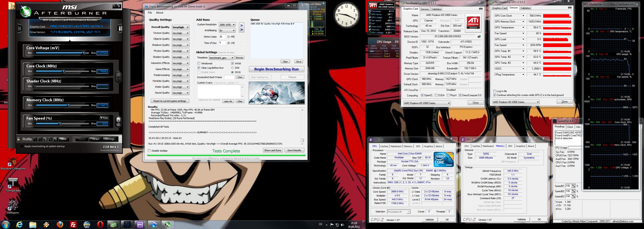Switch to SpeedFan fan icon on the taskbar
This screenshot has width=644, height=229.
coord(127,224)
